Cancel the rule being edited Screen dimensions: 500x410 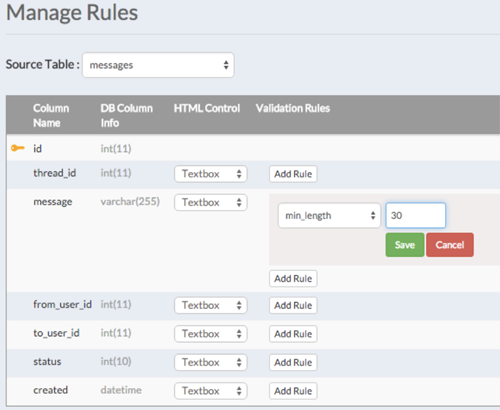pyautogui.click(x=450, y=245)
